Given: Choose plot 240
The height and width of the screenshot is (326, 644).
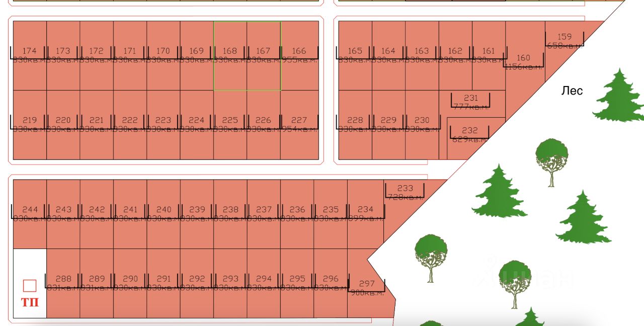Looking at the screenshot, I should (164, 214).
